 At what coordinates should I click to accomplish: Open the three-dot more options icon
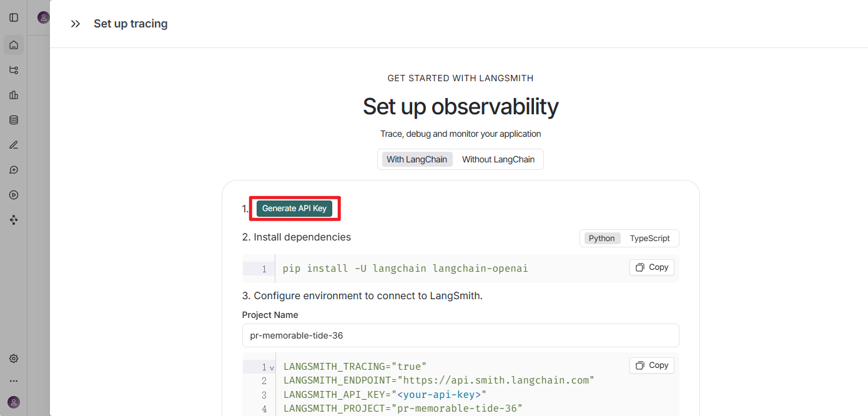tap(14, 380)
